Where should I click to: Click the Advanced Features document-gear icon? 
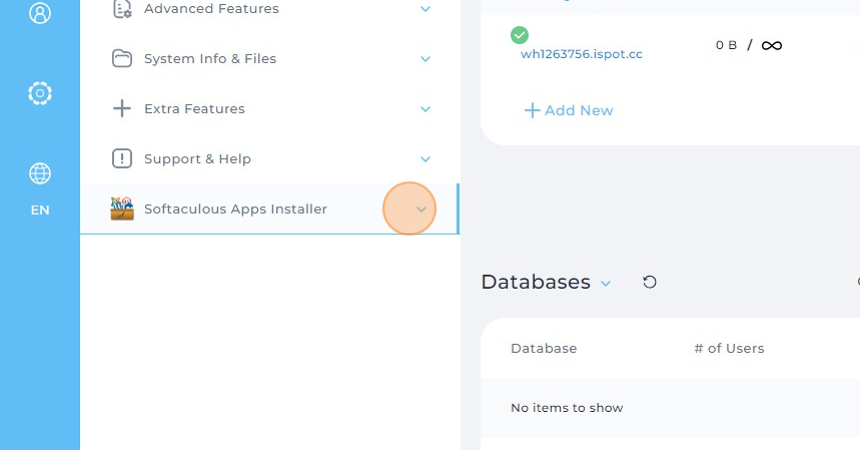[122, 9]
